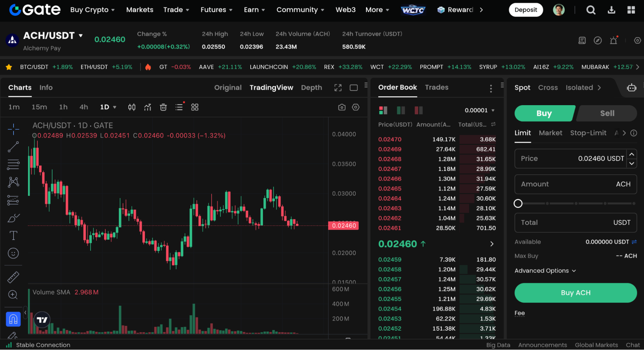The width and height of the screenshot is (644, 350).
Task: Click the Gate logo
Action: point(35,10)
